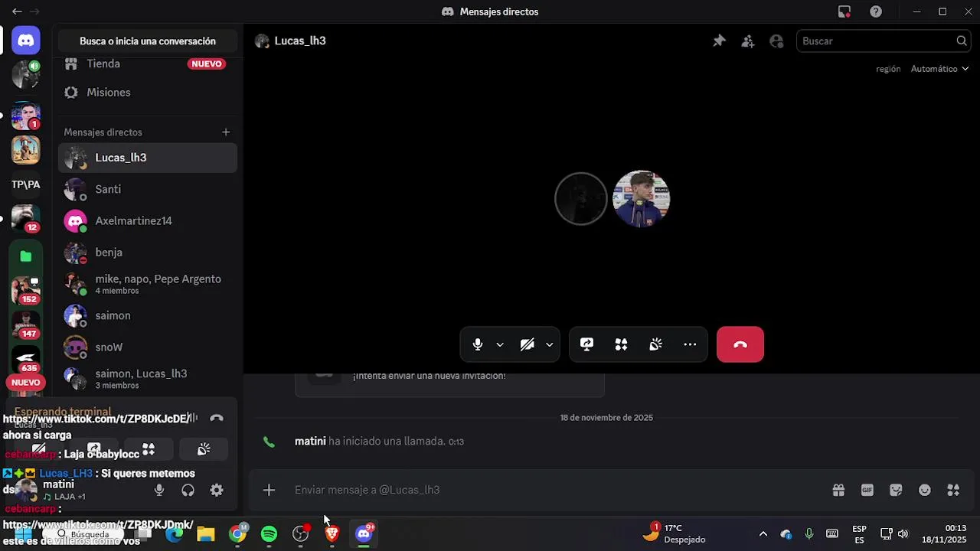The height and width of the screenshot is (551, 980).
Task: Open benja direct message
Action: coord(148,252)
